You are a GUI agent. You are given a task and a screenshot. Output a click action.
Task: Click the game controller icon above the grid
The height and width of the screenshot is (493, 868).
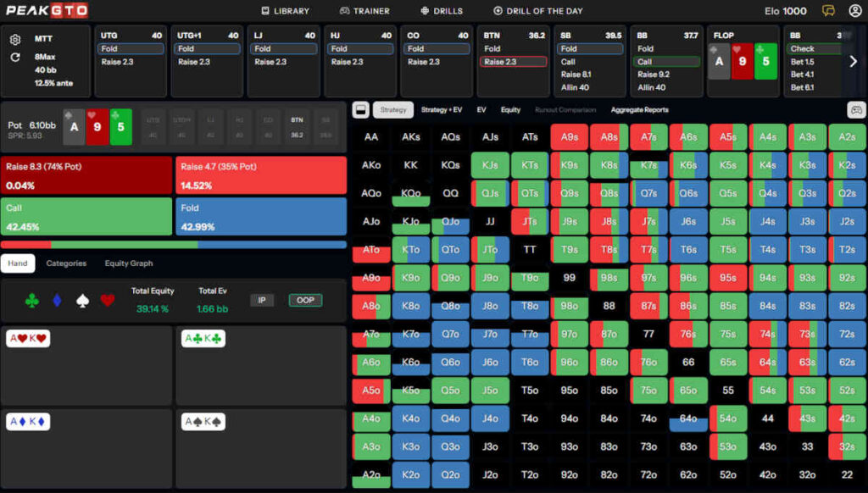(856, 109)
